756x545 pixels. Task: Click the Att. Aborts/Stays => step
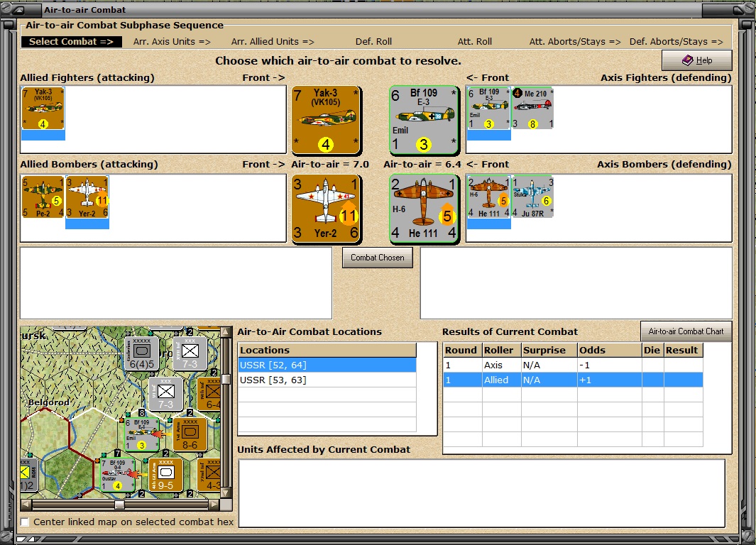point(575,41)
